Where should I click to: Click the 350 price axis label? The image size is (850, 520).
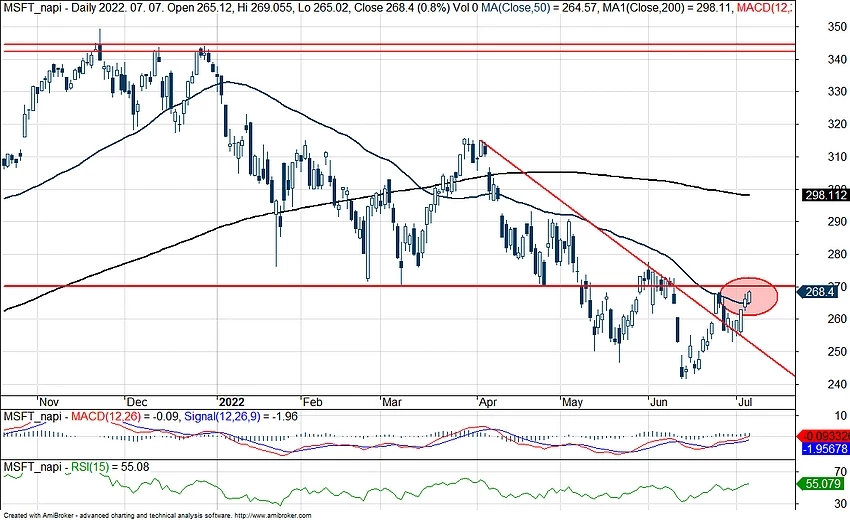point(838,27)
